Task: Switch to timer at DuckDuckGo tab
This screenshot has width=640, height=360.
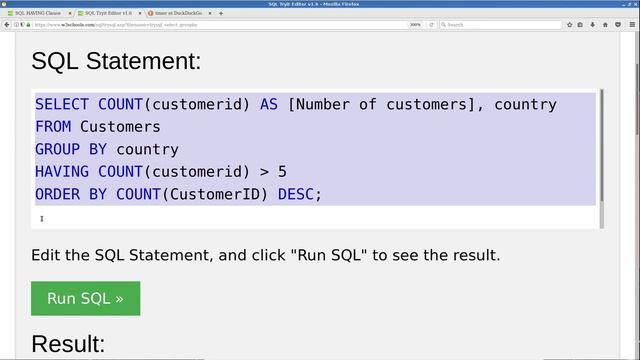Action: pyautogui.click(x=178, y=13)
